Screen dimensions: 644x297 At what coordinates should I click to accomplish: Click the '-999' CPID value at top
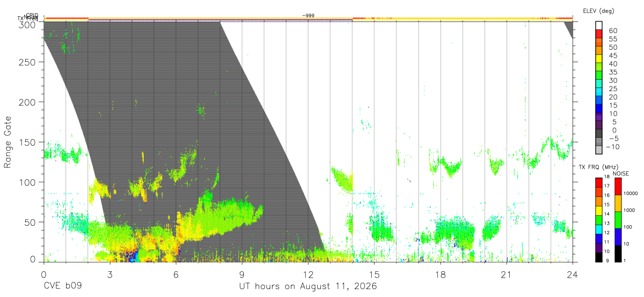(x=308, y=16)
